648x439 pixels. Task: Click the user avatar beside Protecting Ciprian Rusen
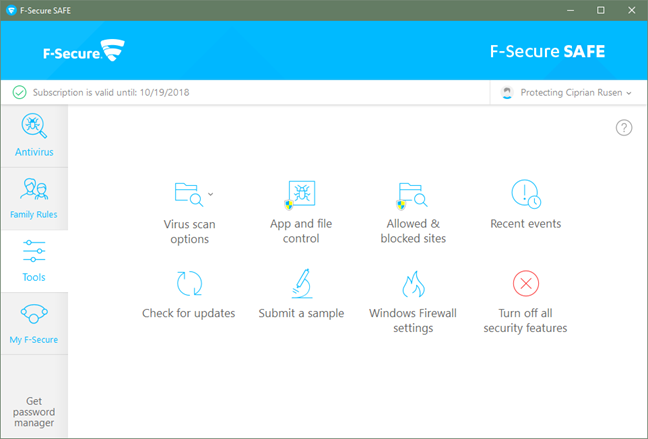(x=507, y=92)
